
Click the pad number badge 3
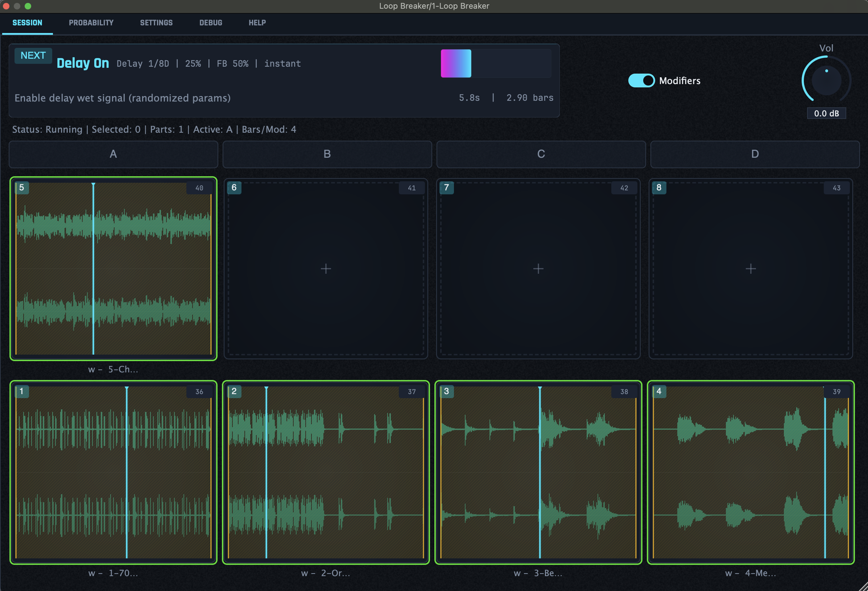pyautogui.click(x=446, y=392)
